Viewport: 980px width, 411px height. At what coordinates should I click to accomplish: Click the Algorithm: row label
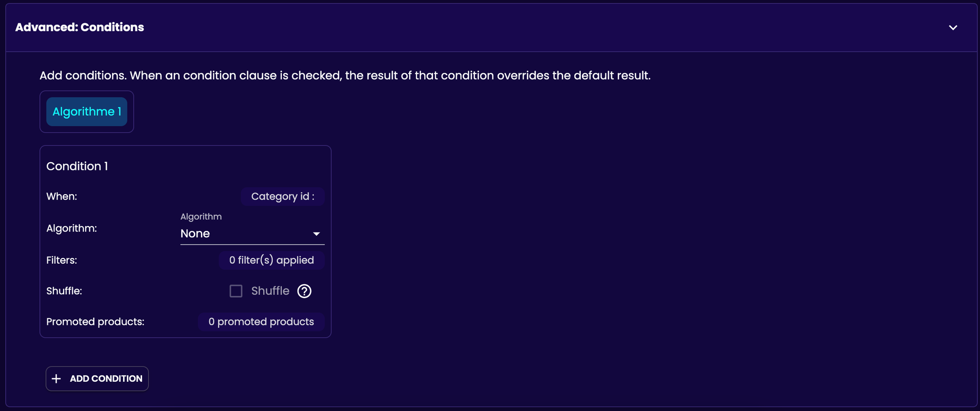(x=72, y=228)
